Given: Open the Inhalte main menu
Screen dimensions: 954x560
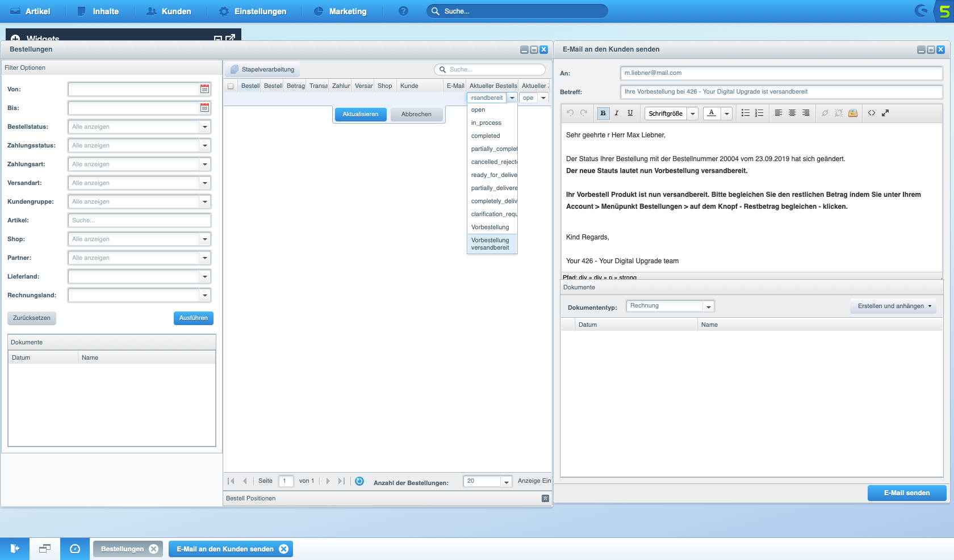Looking at the screenshot, I should pyautogui.click(x=98, y=11).
